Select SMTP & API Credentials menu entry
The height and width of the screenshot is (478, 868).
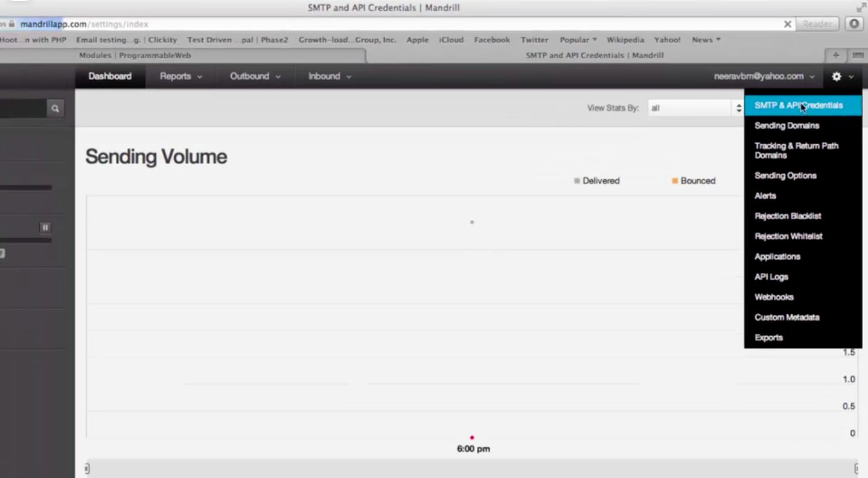[x=803, y=105]
